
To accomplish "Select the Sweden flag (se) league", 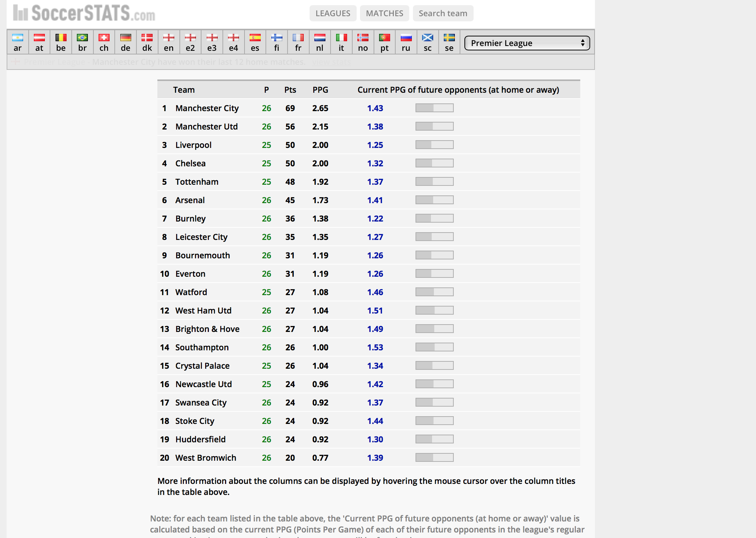I will pyautogui.click(x=449, y=42).
